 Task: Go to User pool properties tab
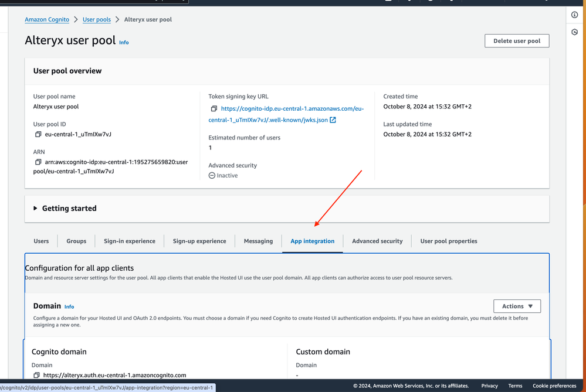(x=449, y=241)
